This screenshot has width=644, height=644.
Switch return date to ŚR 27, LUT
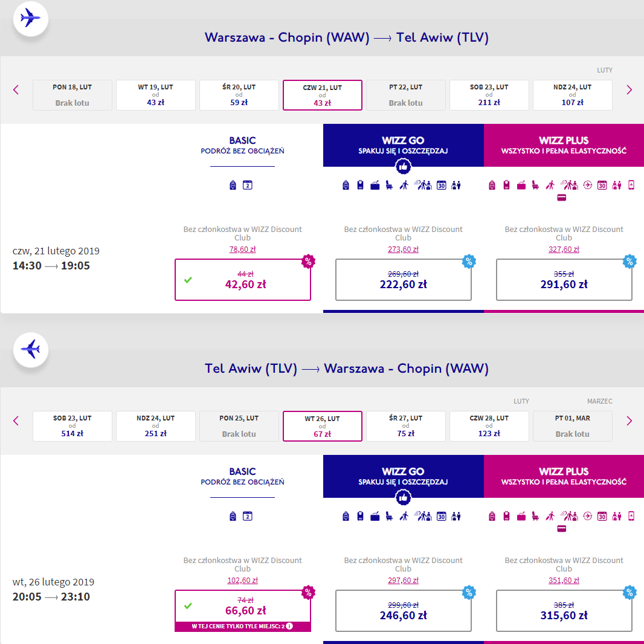405,426
